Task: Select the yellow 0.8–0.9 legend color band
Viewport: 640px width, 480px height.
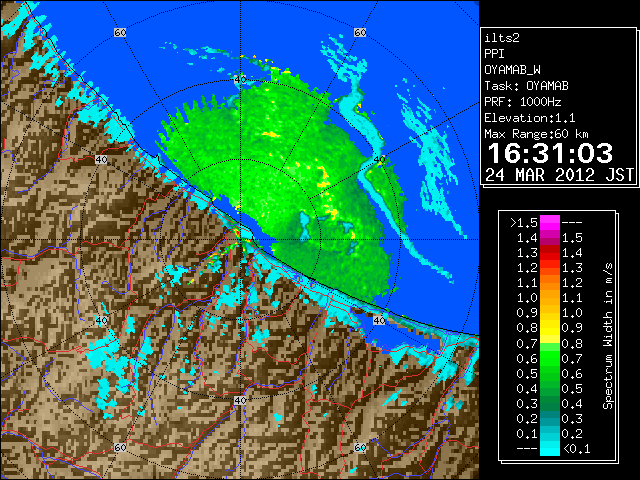Action: click(x=550, y=328)
